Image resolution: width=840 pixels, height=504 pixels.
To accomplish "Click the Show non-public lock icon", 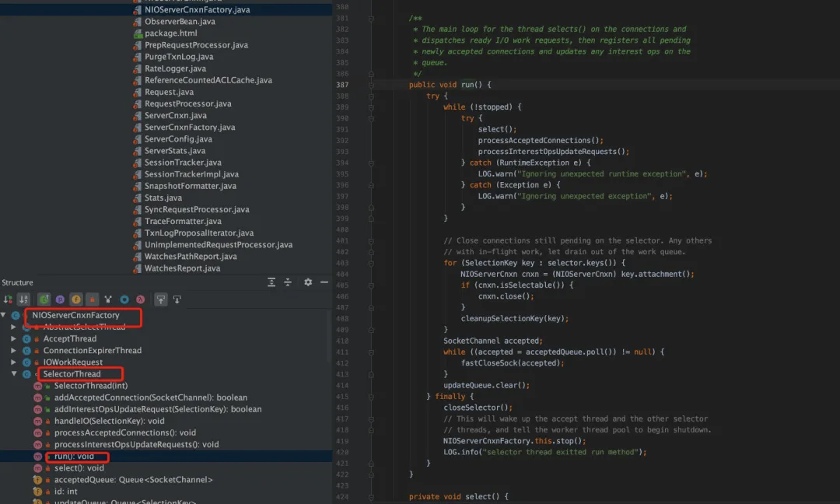I will coord(92,299).
